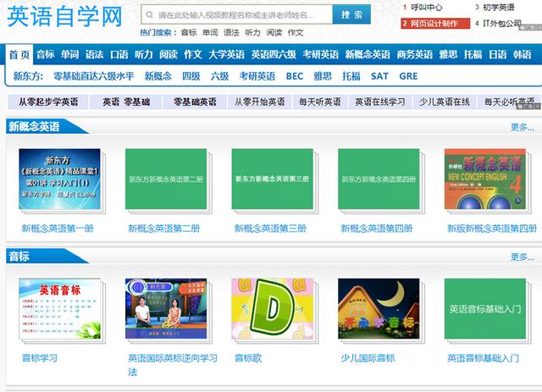Image resolution: width=542 pixels, height=392 pixels.
Task: Open green 新东方新概念英语第三册 thumbnail
Action: click(273, 179)
